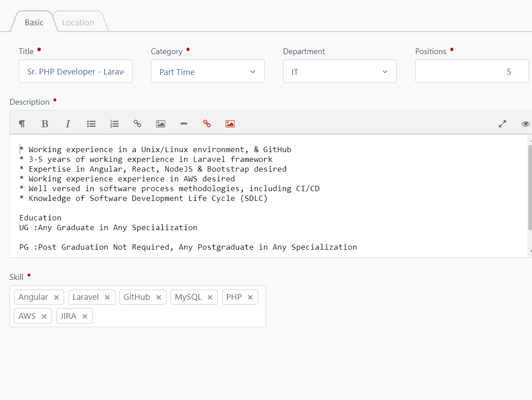This screenshot has height=400, width=532.
Task: Insert a bulleted list in the description
Action: 91,124
